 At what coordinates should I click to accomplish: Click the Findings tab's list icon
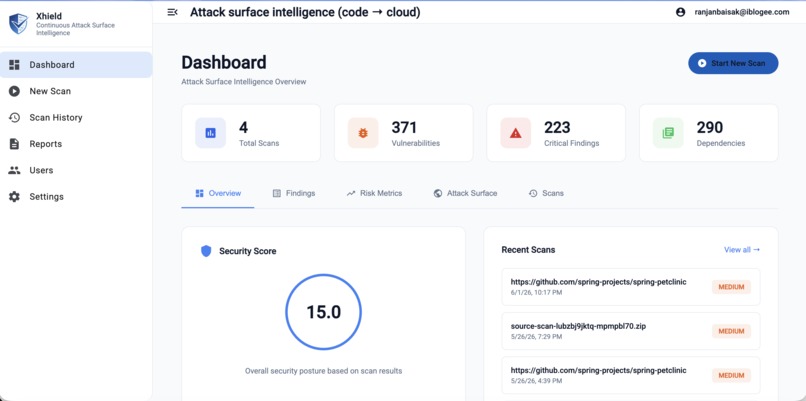(277, 193)
